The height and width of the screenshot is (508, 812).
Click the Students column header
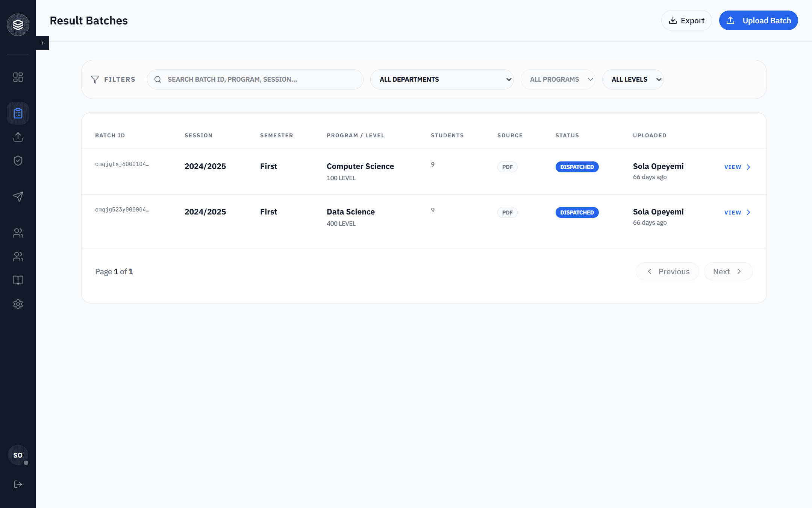coord(447,135)
